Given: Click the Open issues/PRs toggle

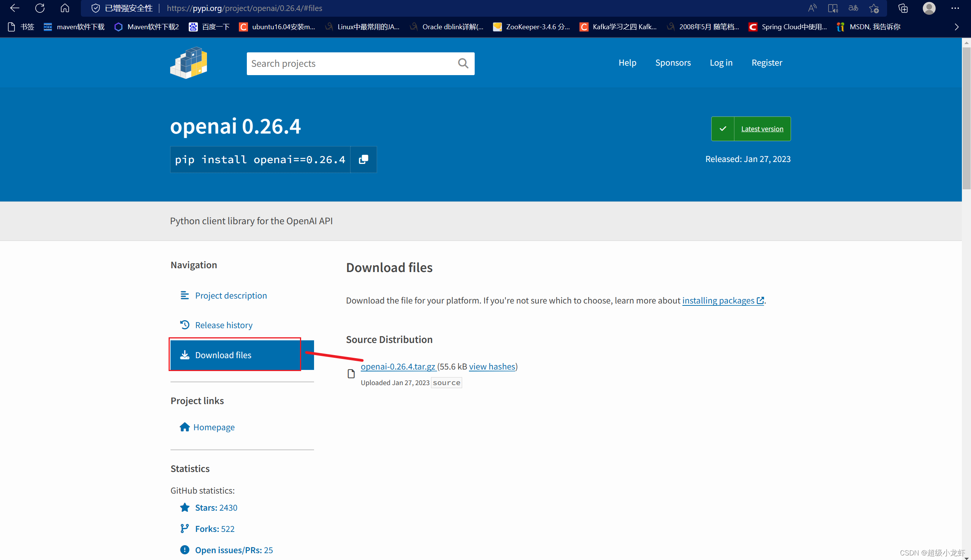Looking at the screenshot, I should [x=234, y=549].
